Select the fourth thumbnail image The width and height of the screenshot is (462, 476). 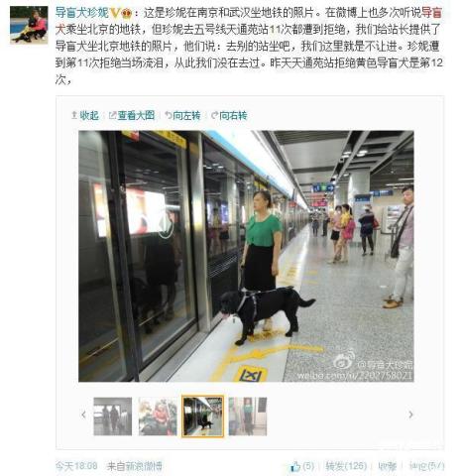coord(248,416)
